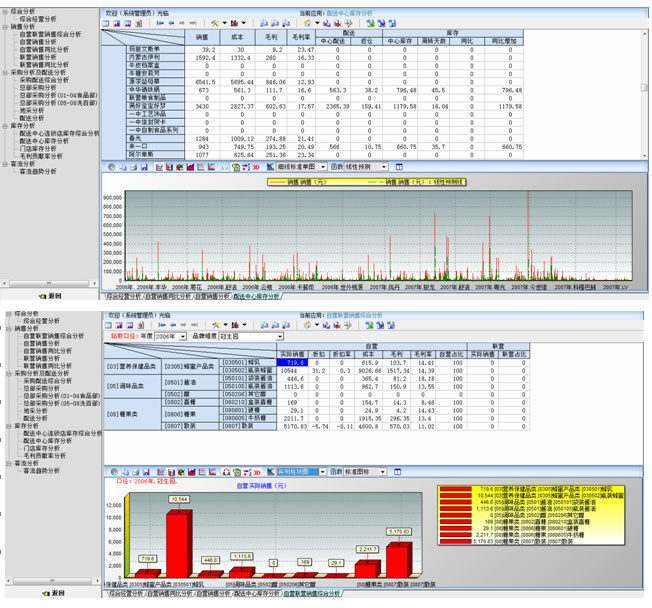Click first icon in lower chart toolbar

(x=111, y=470)
